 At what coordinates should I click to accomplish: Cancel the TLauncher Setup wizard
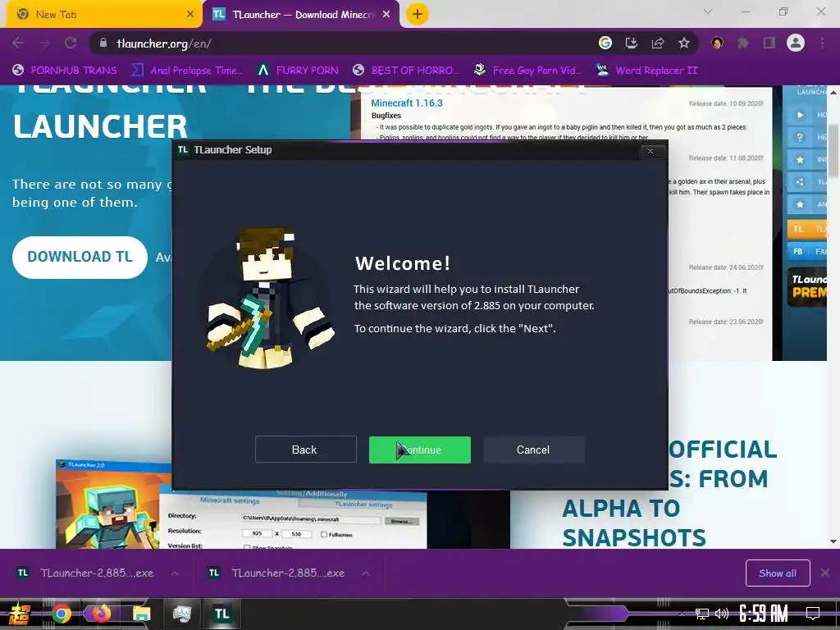pyautogui.click(x=533, y=450)
